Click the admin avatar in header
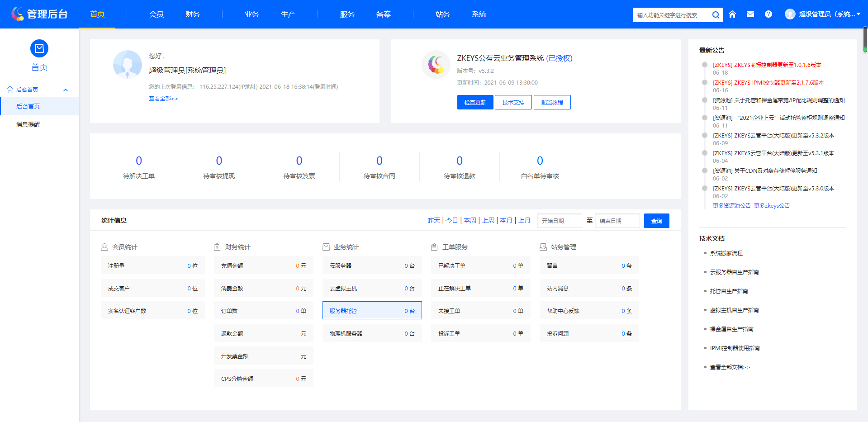 click(790, 14)
